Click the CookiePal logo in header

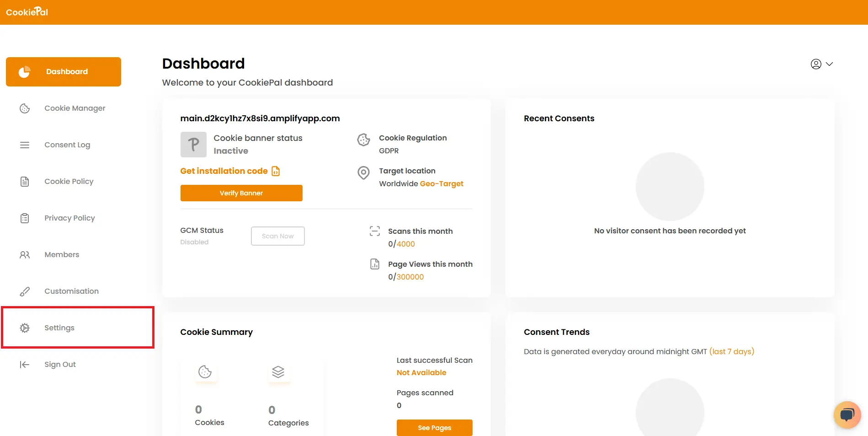pos(27,12)
